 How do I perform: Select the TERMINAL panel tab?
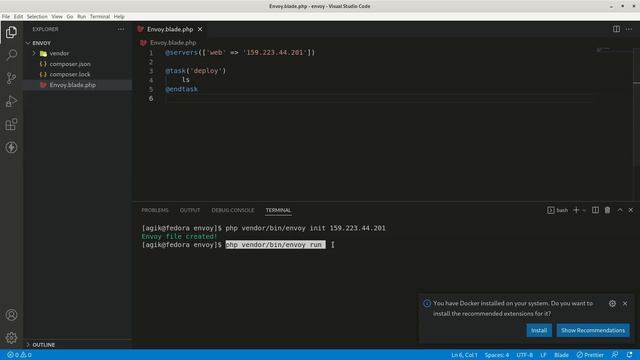(x=278, y=210)
